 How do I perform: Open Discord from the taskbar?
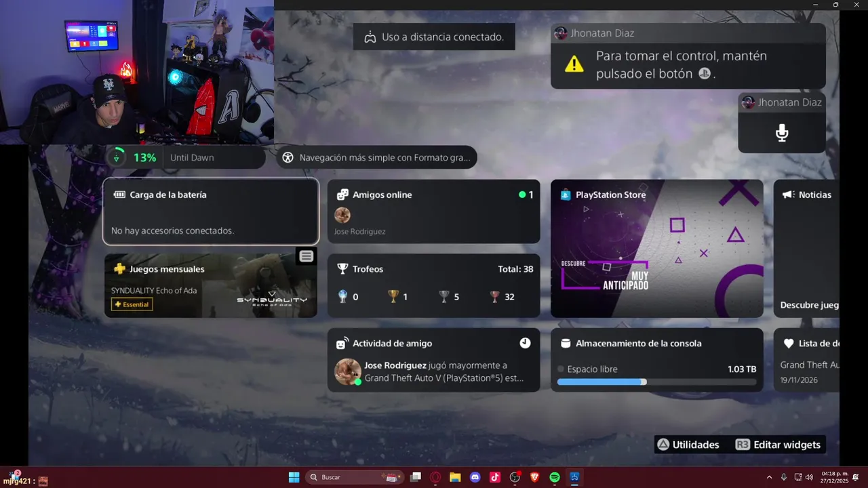coord(475,477)
